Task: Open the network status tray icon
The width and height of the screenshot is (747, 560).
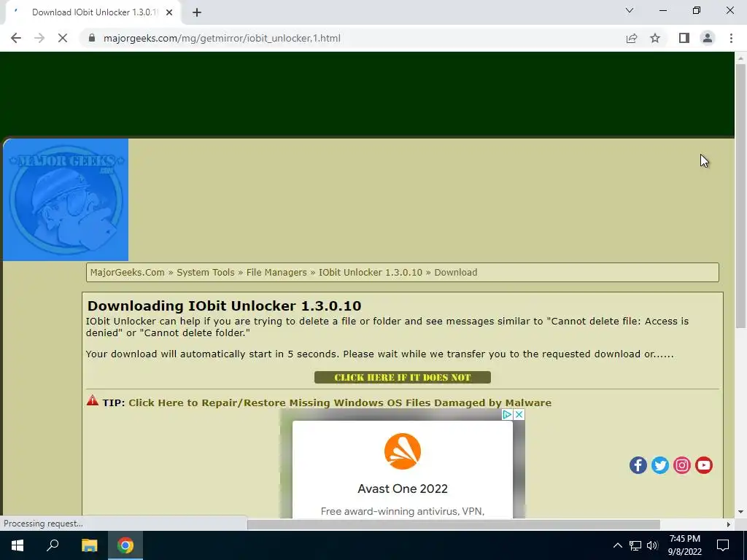Action: point(635,545)
